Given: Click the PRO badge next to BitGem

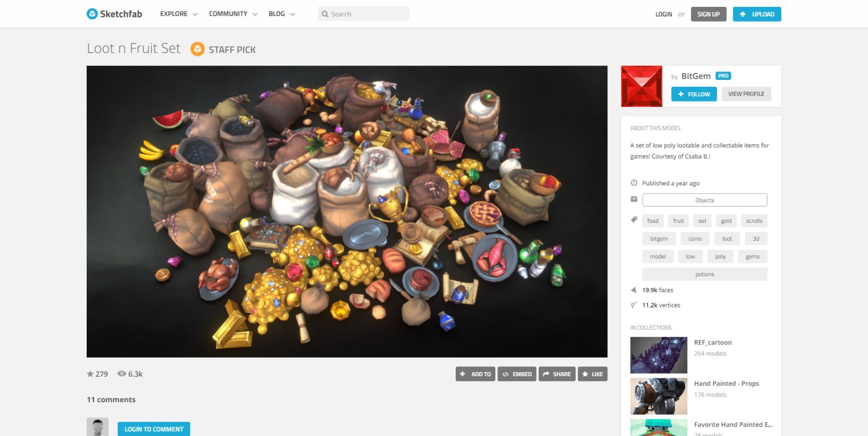Looking at the screenshot, I should tap(723, 76).
